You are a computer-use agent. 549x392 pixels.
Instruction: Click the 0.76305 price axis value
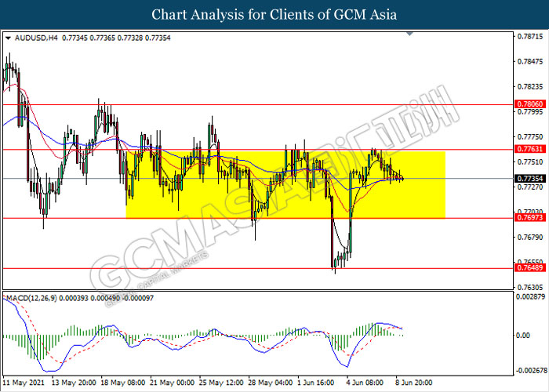pos(530,288)
